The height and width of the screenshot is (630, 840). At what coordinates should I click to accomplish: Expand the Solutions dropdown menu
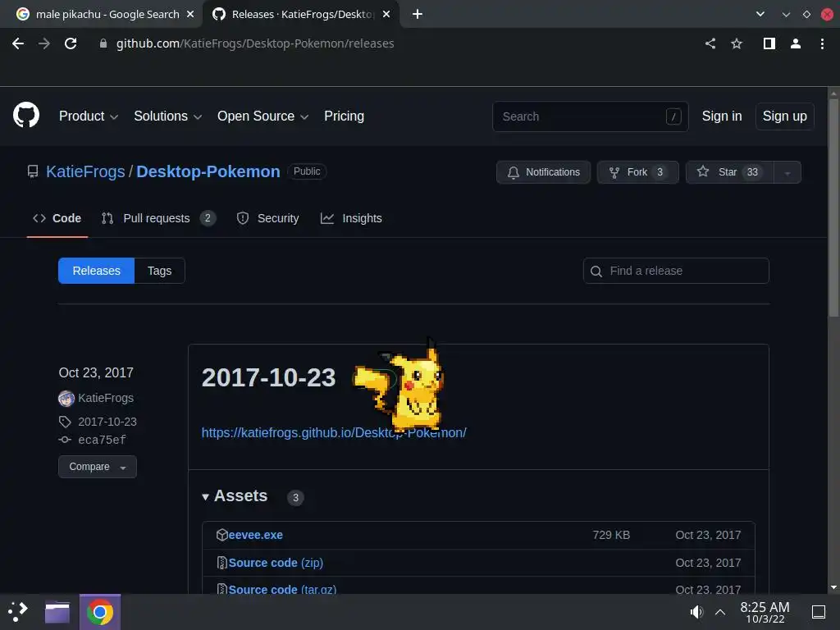(x=167, y=116)
